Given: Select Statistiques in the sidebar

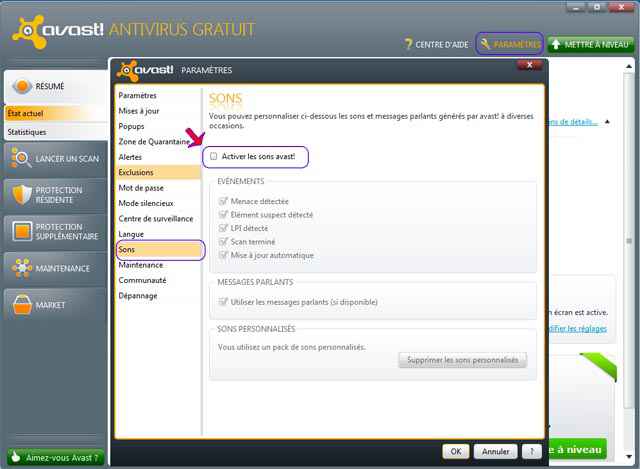Looking at the screenshot, I should click(56, 132).
